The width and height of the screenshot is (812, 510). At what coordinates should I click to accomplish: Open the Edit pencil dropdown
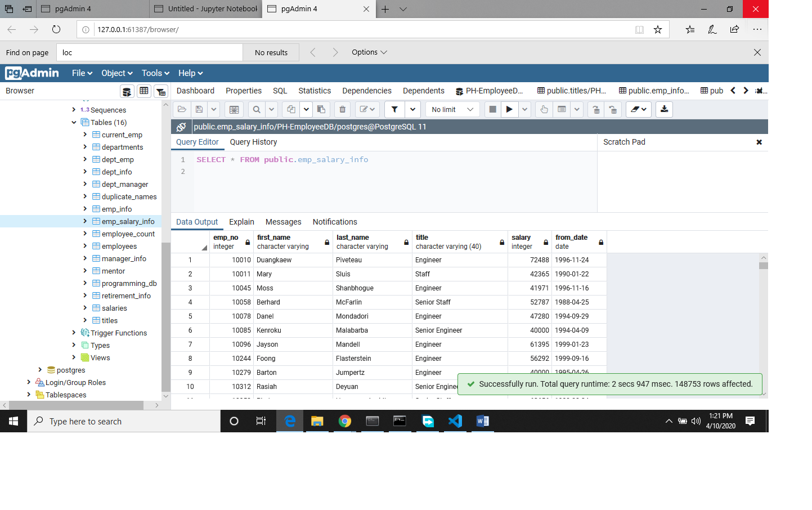(x=367, y=109)
